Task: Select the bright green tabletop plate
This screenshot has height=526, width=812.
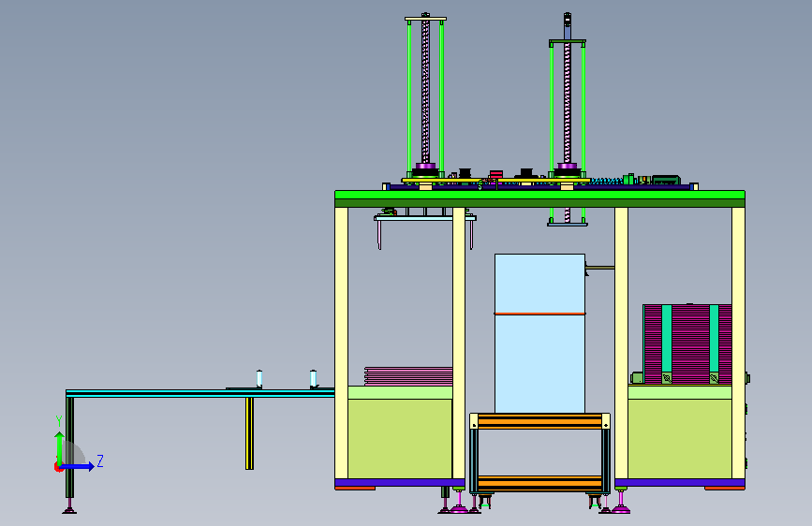Action: (539, 196)
